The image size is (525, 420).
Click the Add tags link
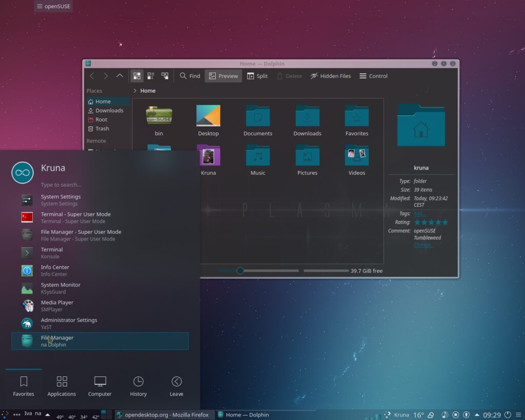click(x=419, y=214)
